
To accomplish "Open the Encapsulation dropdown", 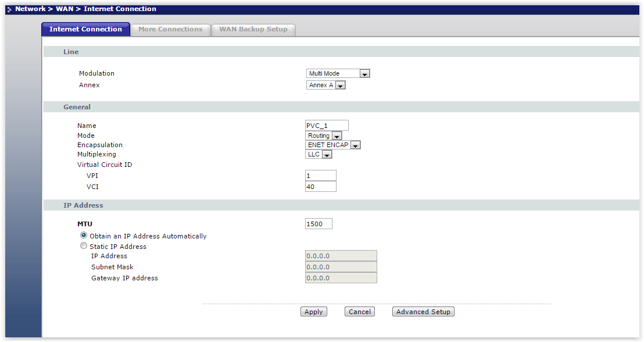I will point(333,145).
